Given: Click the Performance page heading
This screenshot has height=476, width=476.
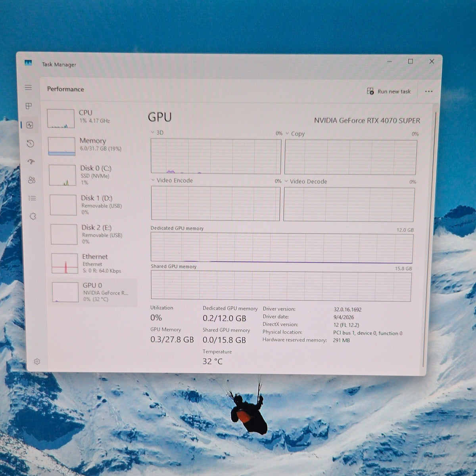Looking at the screenshot, I should point(65,89).
